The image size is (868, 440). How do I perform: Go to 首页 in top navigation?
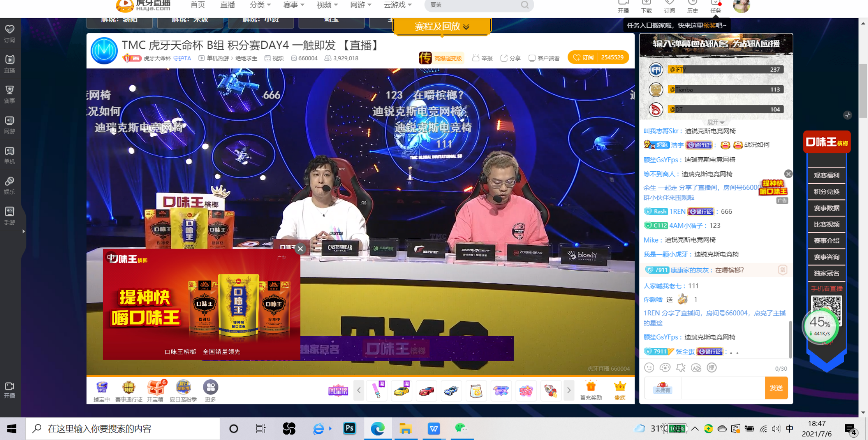point(197,5)
